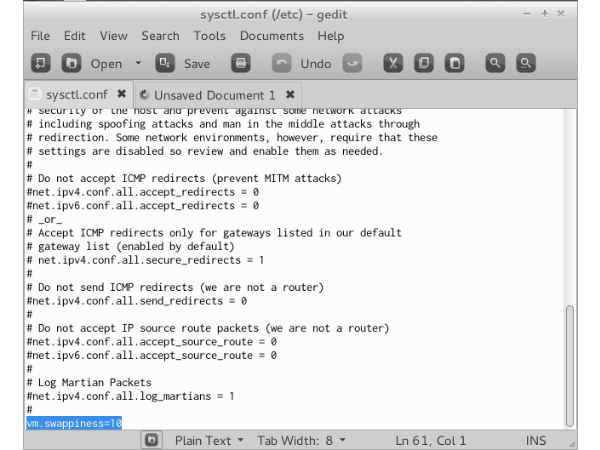Click the Copy icon in toolbar

tap(424, 63)
